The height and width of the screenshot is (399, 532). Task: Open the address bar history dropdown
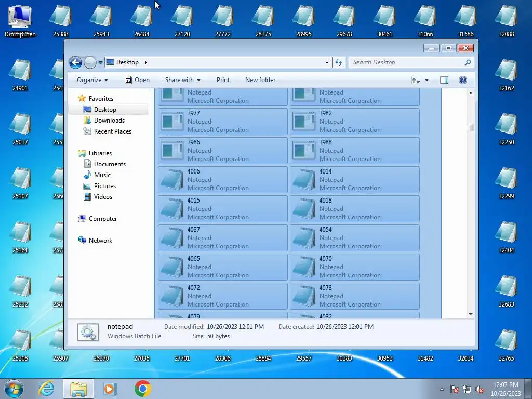(x=327, y=62)
